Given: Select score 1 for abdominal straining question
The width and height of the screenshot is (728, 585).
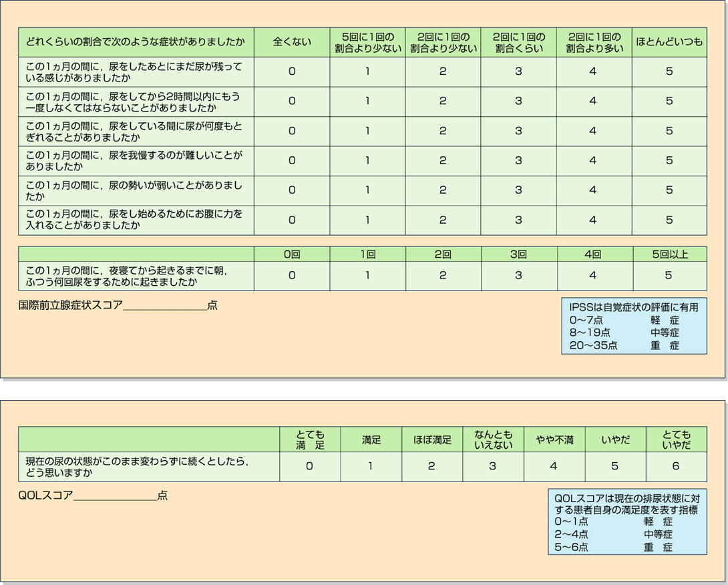Looking at the screenshot, I should click(367, 220).
